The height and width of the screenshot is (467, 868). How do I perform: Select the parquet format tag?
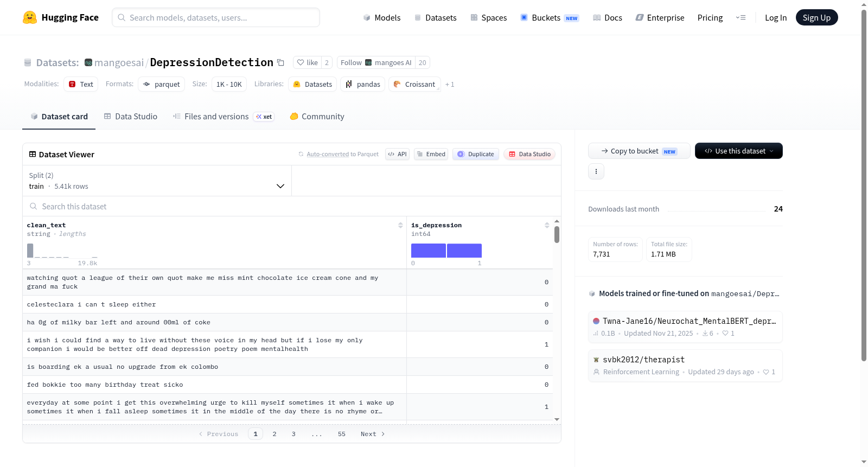click(x=162, y=84)
